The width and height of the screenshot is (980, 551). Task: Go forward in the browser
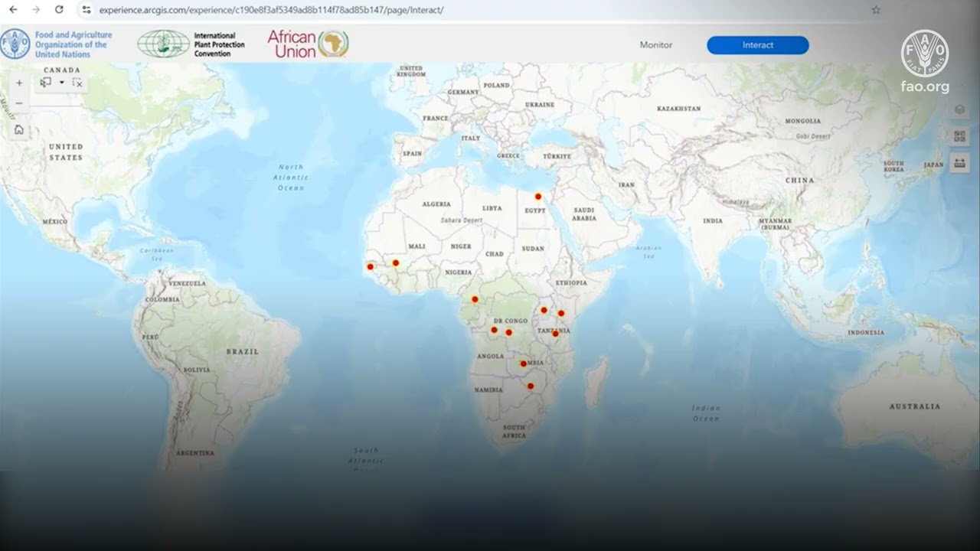pyautogui.click(x=36, y=10)
